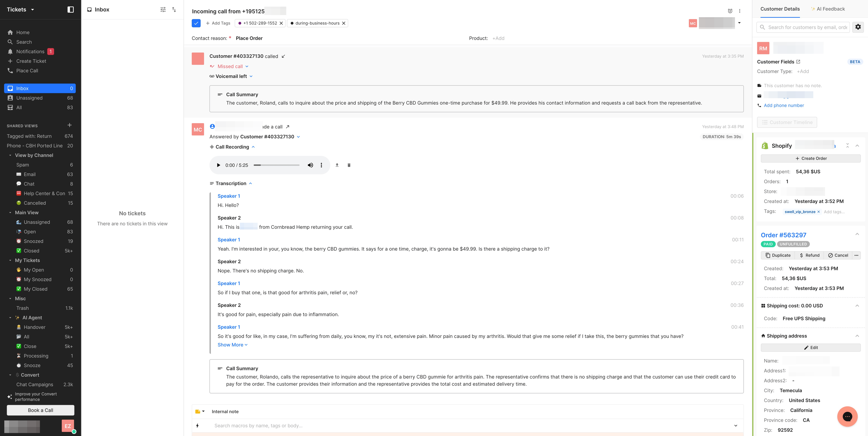Collapse the View by Channel group

(x=10, y=155)
